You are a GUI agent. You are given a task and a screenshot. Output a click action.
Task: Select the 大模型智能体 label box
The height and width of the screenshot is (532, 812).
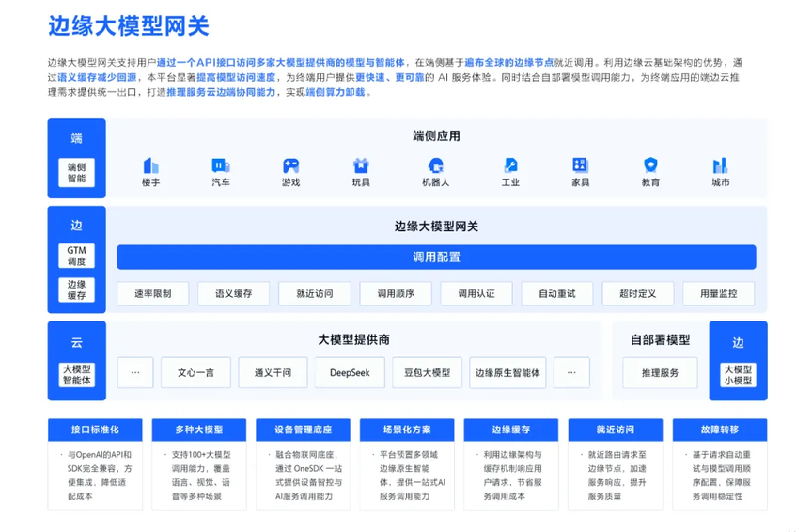[77, 375]
